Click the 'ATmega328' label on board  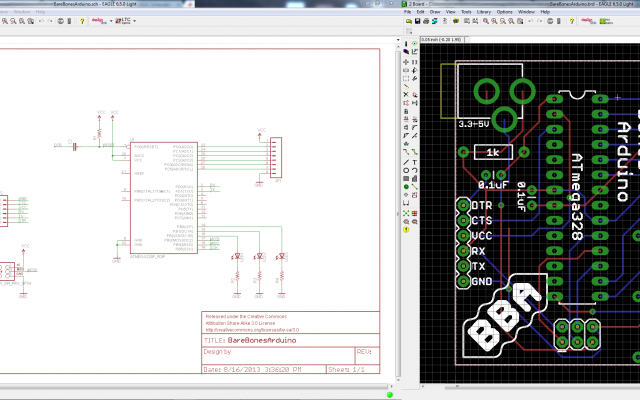click(x=577, y=197)
